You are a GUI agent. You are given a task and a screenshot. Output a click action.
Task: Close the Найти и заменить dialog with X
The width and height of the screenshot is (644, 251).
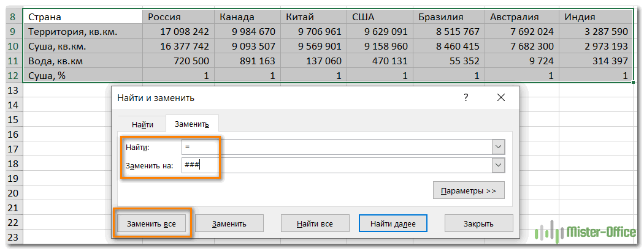pyautogui.click(x=501, y=97)
